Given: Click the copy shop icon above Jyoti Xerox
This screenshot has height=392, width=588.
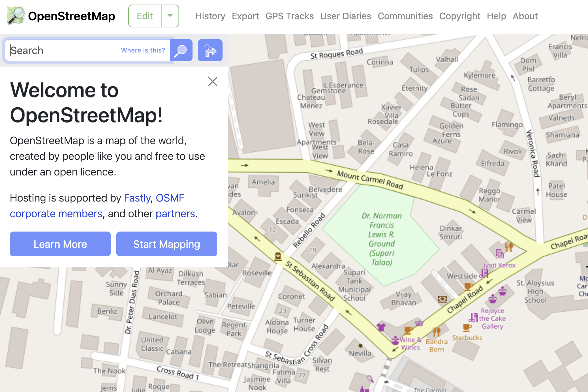Looking at the screenshot, I should 500,253.
